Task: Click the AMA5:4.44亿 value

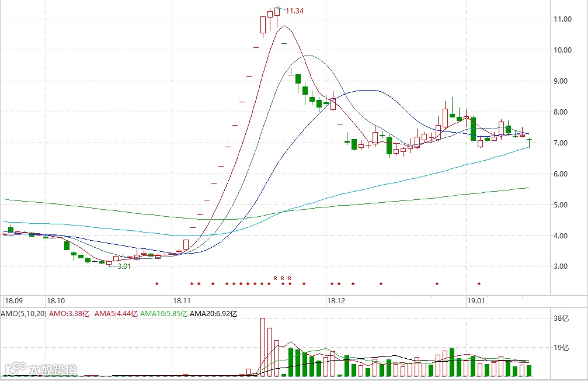Action: 116,313
